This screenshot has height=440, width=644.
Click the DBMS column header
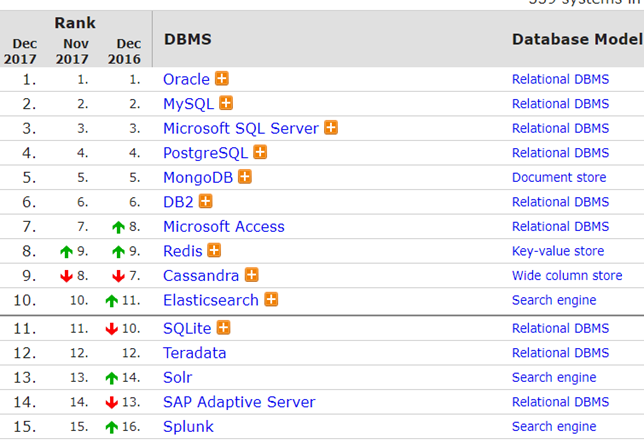(x=188, y=39)
